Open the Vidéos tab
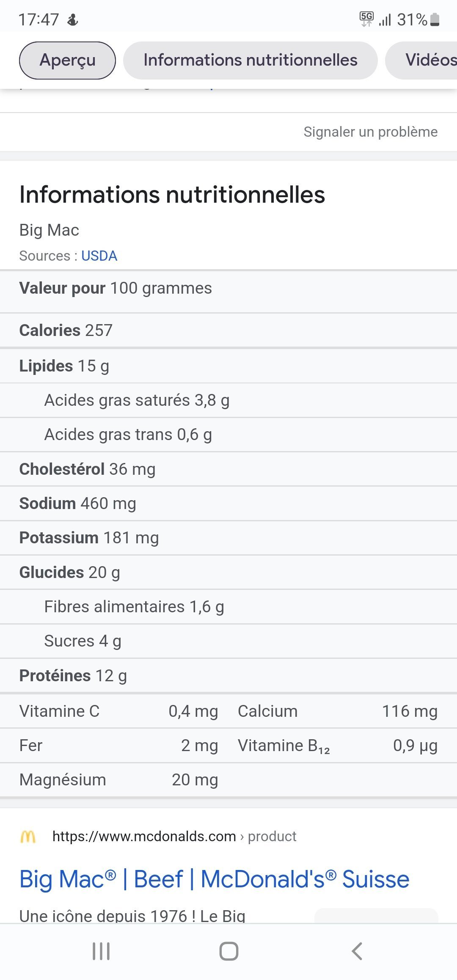 pos(427,60)
